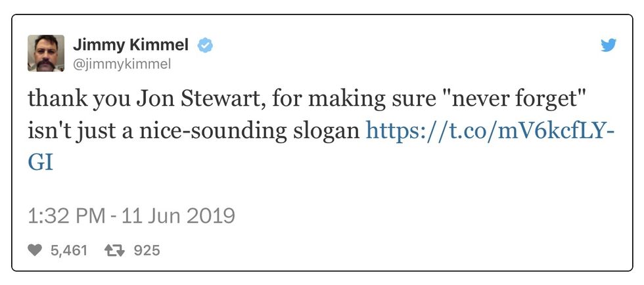The image size is (644, 285).
Task: Click the Twitter bird logo
Action: [x=609, y=45]
